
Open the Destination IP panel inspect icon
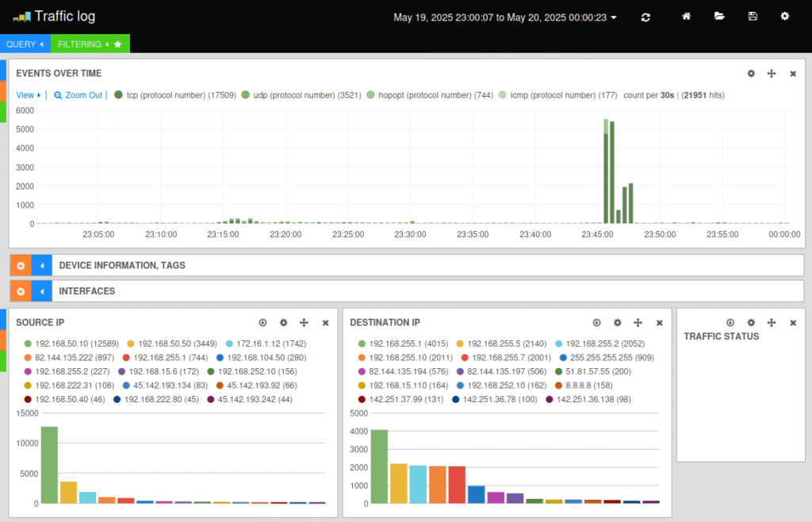click(x=596, y=323)
